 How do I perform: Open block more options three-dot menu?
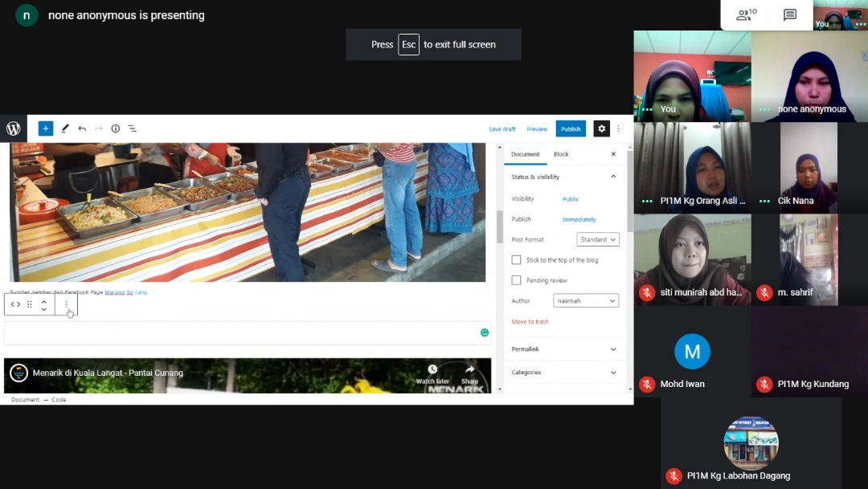[x=66, y=304]
